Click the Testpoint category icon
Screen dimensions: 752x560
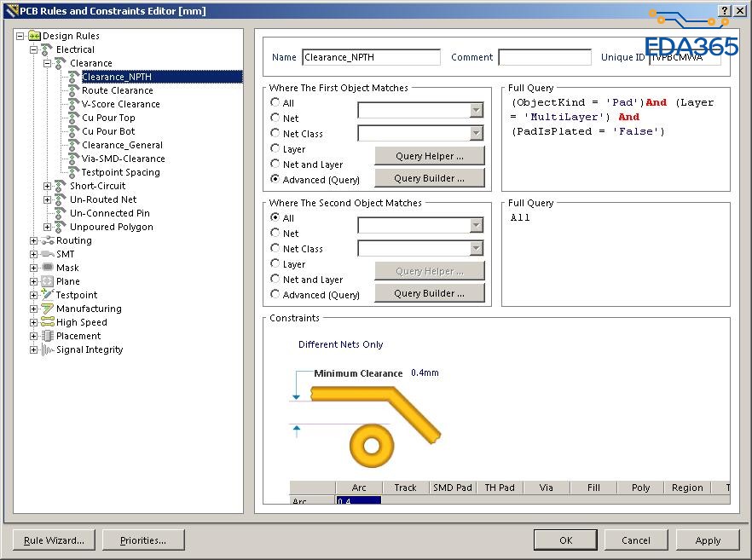(47, 296)
